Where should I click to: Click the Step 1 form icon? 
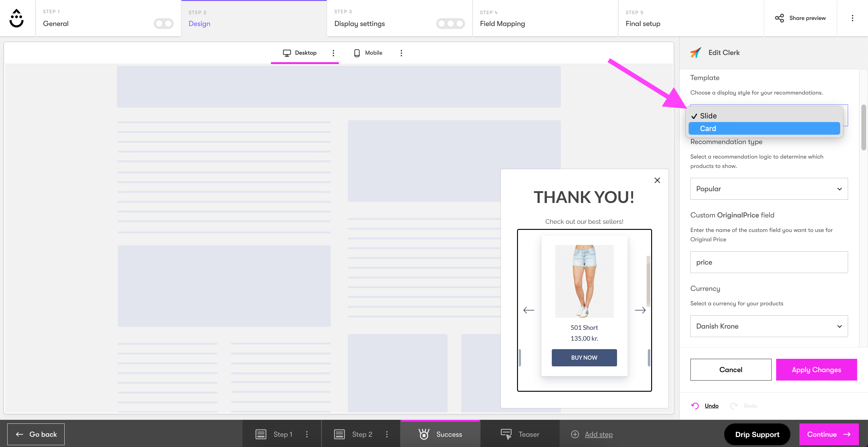pyautogui.click(x=261, y=434)
